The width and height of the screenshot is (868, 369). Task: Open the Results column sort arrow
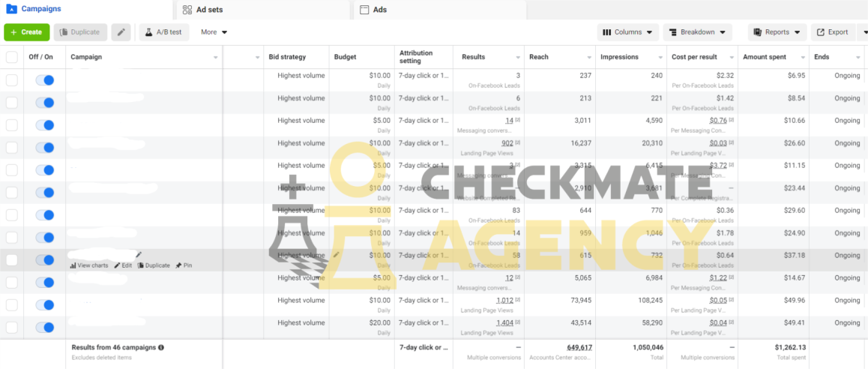[x=518, y=57]
